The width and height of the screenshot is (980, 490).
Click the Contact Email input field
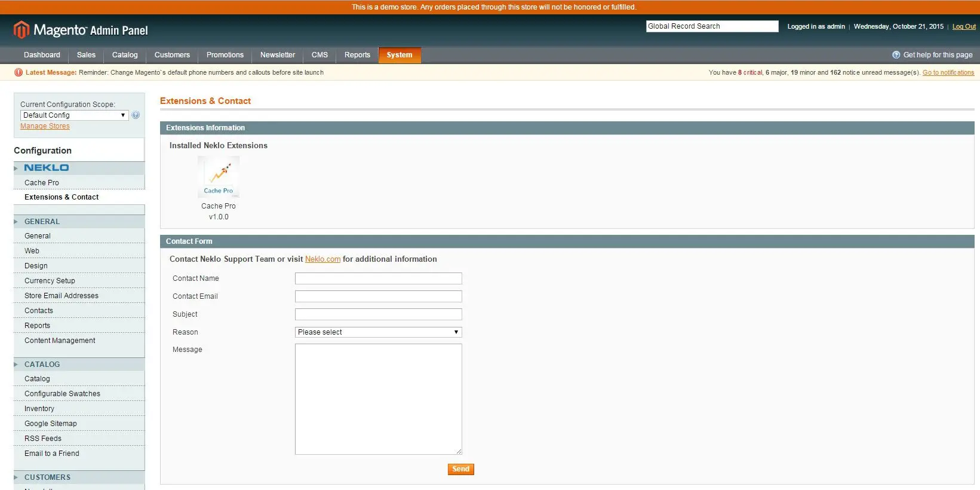[x=378, y=296]
